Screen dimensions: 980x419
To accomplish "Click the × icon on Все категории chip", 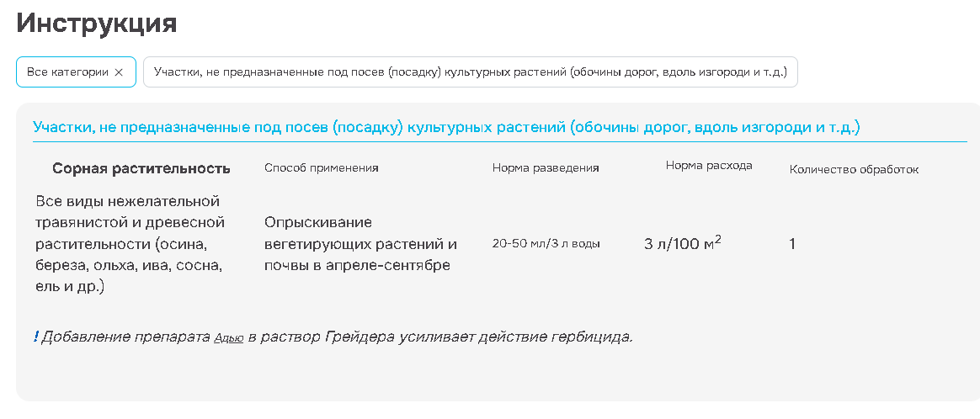I will (119, 72).
